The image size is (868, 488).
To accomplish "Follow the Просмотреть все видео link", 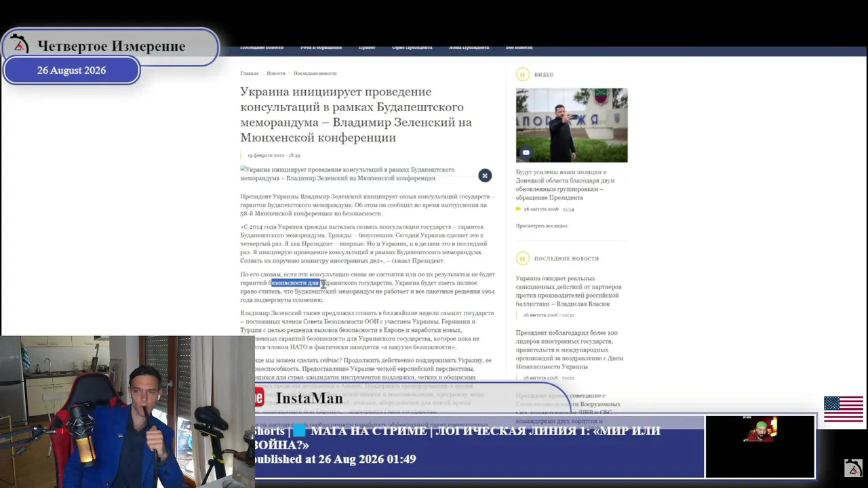I will coord(542,226).
